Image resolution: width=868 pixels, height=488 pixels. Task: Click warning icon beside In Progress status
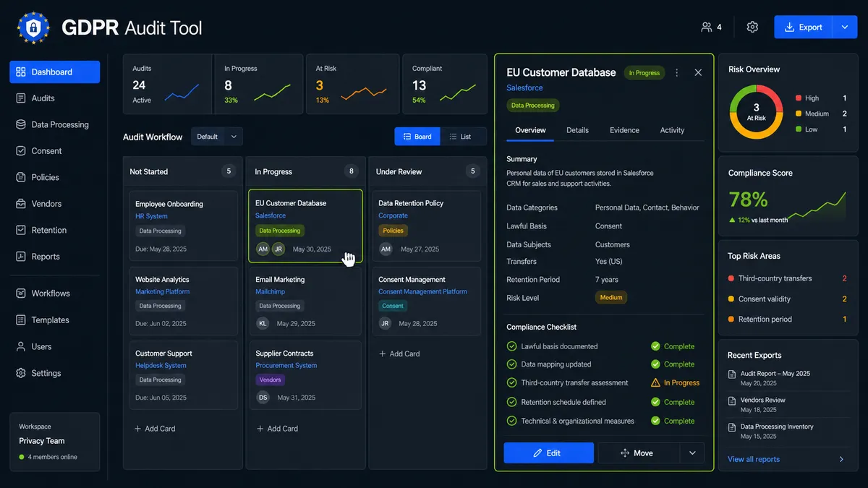(x=655, y=382)
